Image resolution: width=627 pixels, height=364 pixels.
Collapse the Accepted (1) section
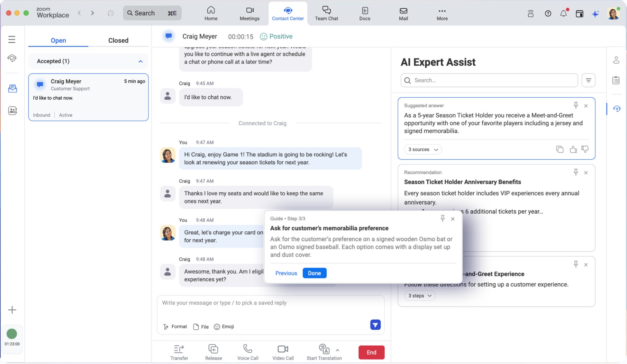coord(141,61)
